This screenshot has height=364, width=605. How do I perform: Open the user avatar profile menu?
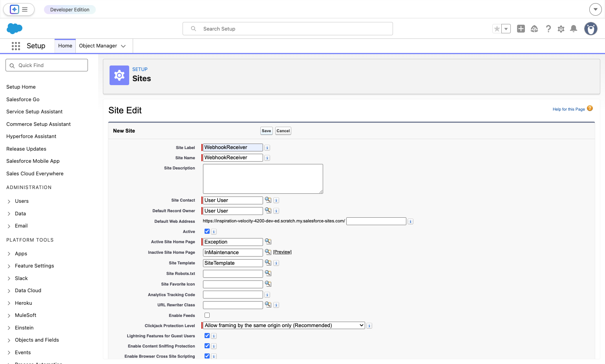(x=591, y=29)
